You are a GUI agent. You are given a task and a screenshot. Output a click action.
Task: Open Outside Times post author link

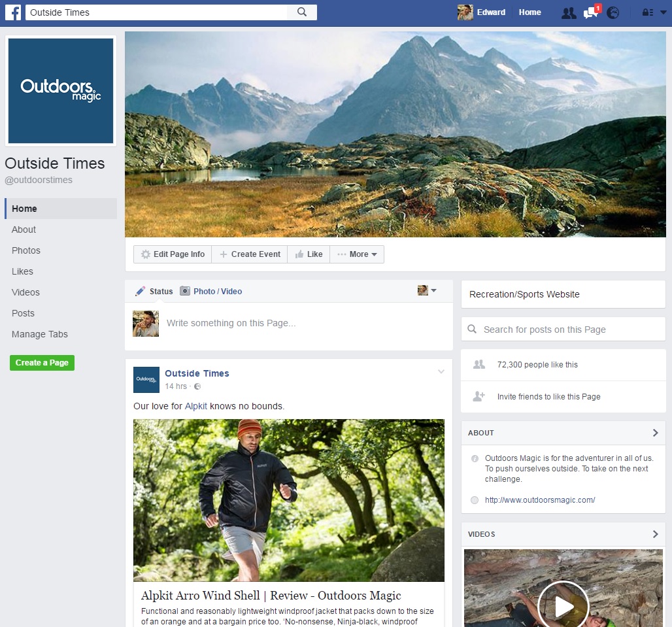197,373
